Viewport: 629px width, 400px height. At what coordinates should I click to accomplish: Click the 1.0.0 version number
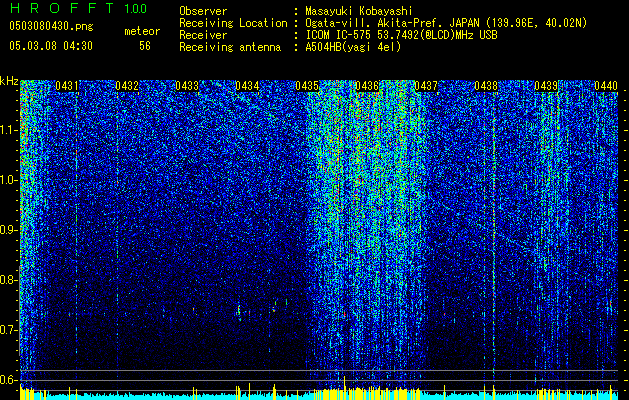tap(136, 9)
